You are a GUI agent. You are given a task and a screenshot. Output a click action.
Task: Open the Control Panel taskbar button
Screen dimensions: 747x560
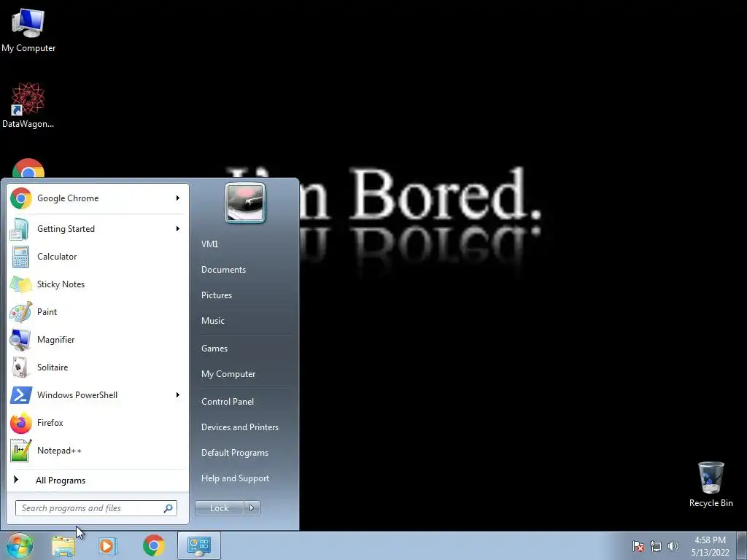point(199,545)
